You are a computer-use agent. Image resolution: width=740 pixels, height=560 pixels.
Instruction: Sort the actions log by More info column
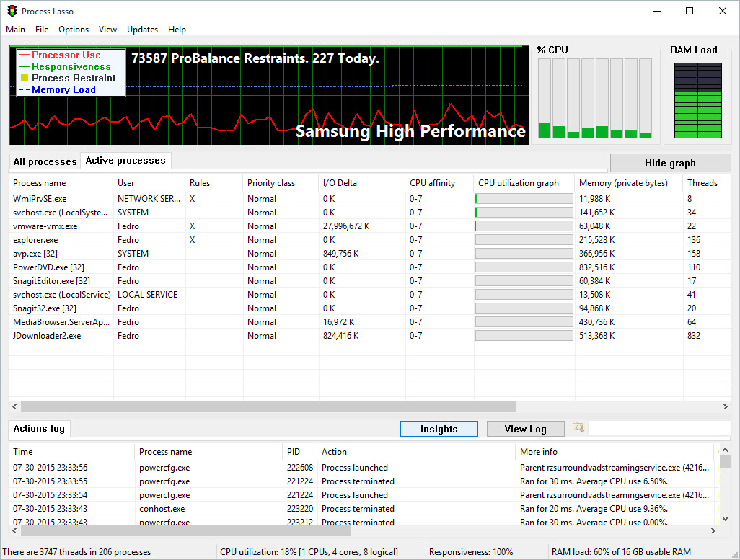point(615,451)
